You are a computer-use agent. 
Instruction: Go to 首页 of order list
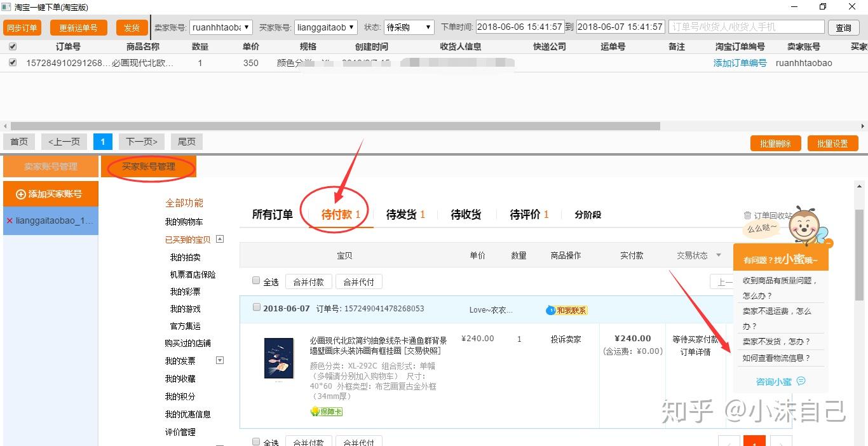(19, 142)
